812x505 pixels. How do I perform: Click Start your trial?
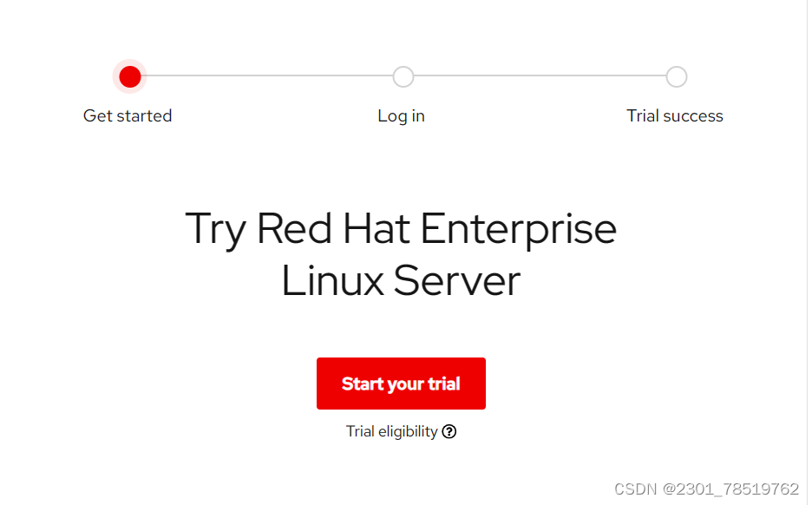click(401, 384)
